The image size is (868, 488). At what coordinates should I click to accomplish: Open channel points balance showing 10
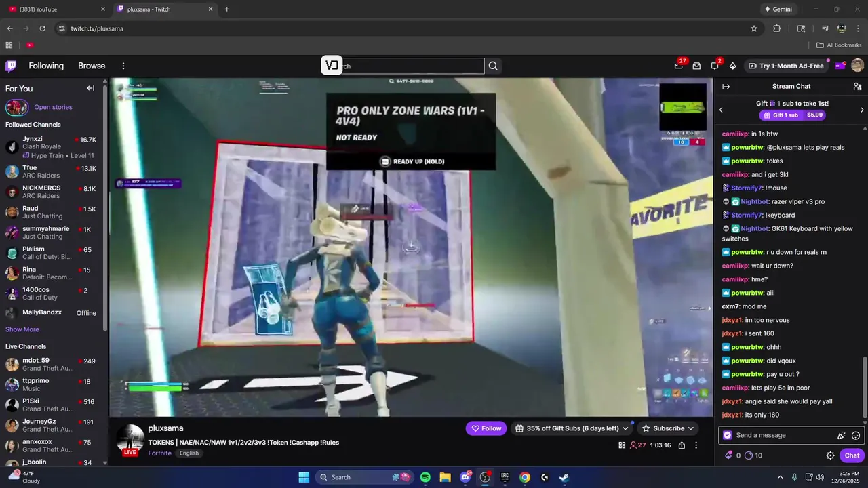coord(753,455)
